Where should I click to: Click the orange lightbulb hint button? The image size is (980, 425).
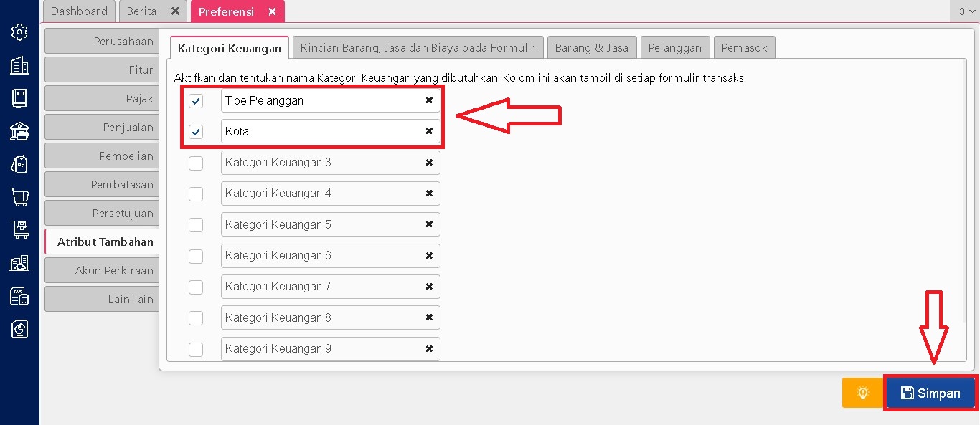tap(862, 393)
